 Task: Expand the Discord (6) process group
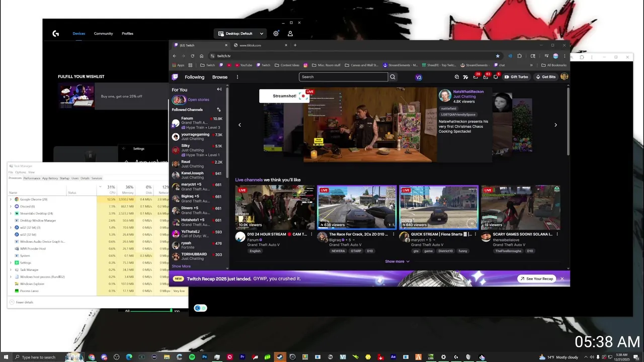point(11,206)
